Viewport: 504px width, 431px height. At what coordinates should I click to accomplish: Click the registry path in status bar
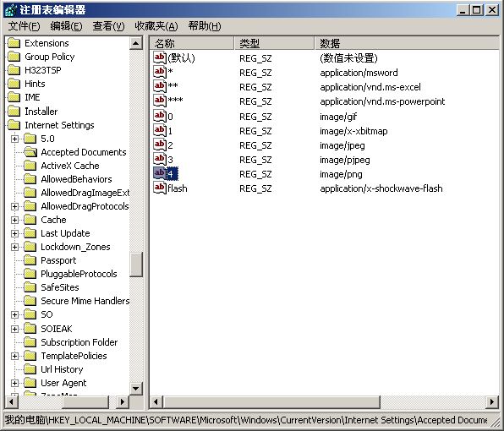coord(246,420)
